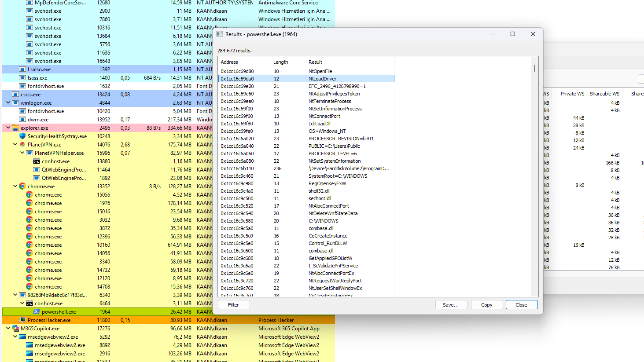
Task: Click the Chrome icon for PID 15056
Action: 29,195
